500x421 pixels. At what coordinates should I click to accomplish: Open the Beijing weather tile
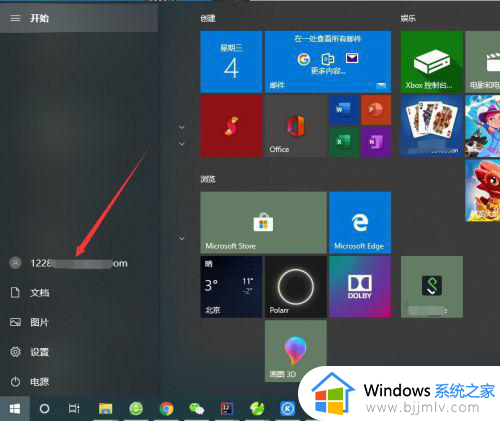click(231, 287)
